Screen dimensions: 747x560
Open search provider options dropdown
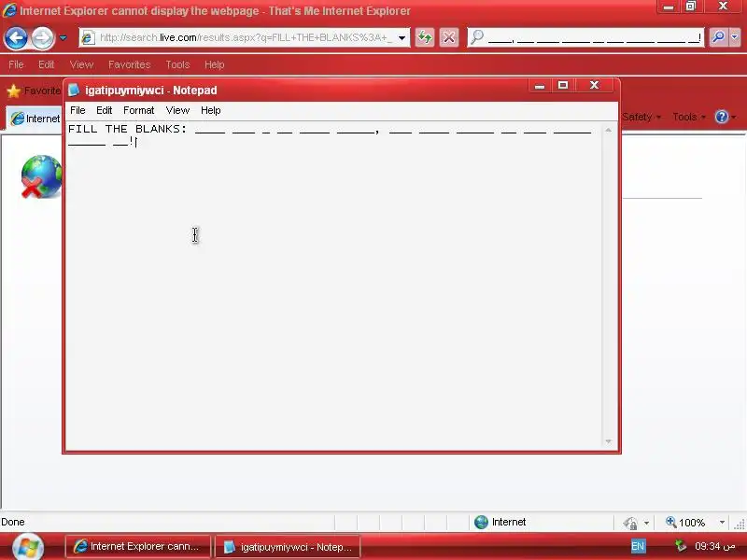[x=735, y=37]
